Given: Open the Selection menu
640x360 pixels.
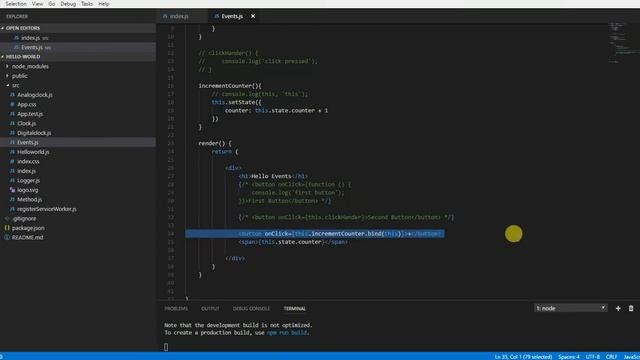Looking at the screenshot, I should click(16, 4).
